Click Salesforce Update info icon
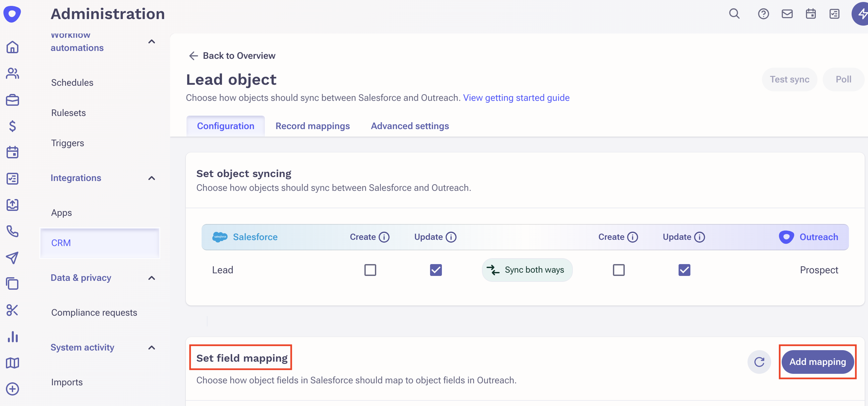This screenshot has height=406, width=868. tap(451, 237)
